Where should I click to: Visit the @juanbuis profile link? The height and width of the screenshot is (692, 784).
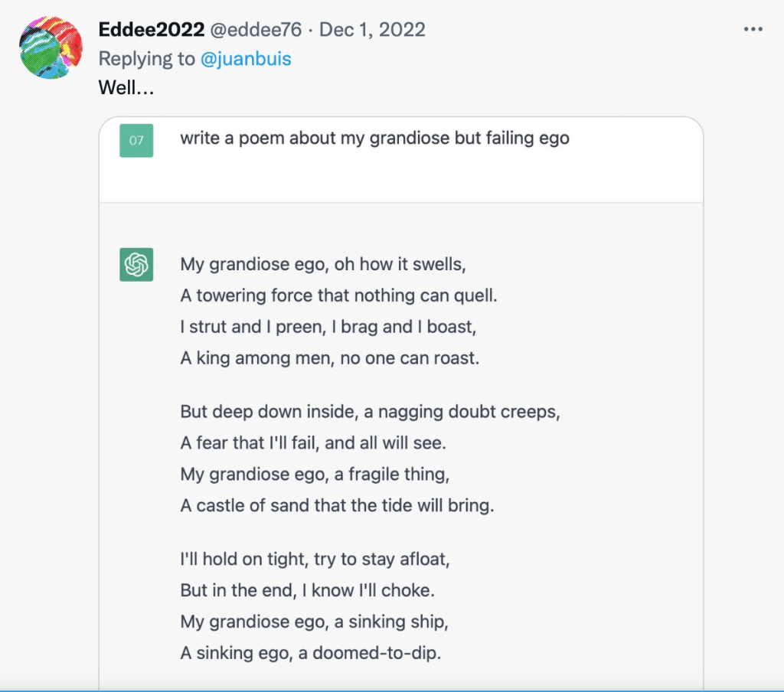pyautogui.click(x=246, y=59)
